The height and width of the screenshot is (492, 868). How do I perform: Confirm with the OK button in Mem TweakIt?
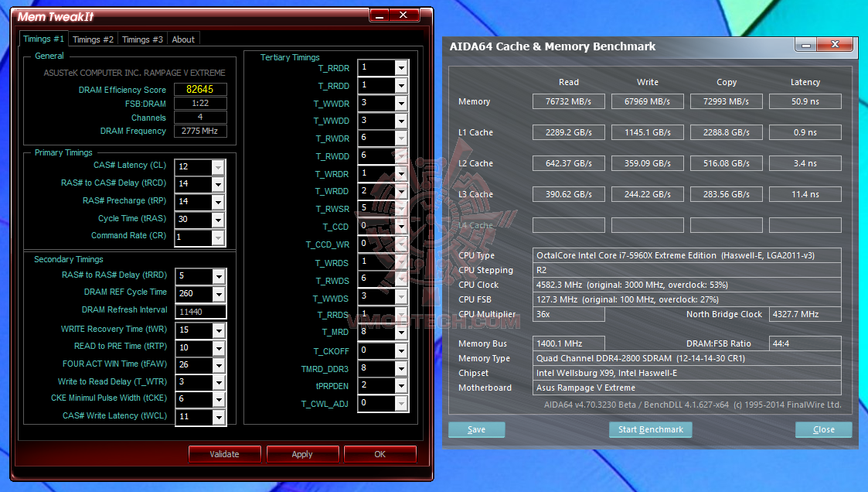(380, 454)
